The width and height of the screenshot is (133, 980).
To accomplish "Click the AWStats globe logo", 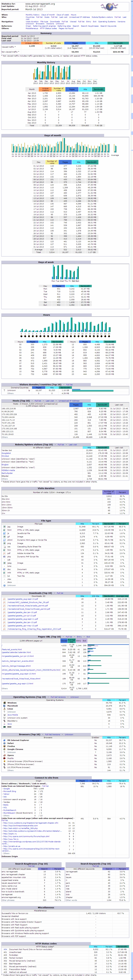I will 110,7.
